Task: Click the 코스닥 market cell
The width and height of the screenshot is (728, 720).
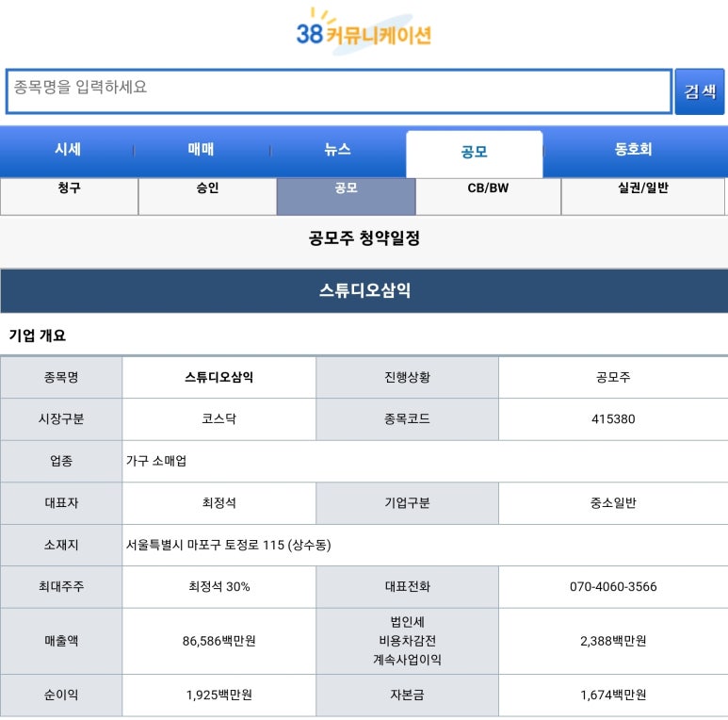Action: (x=218, y=419)
